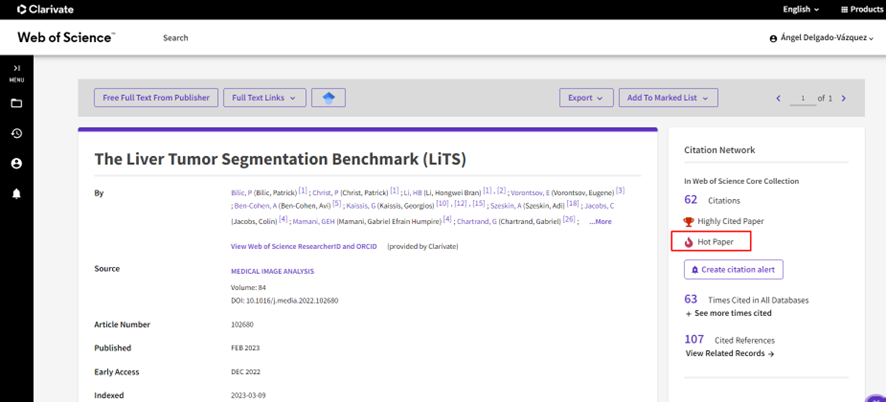Go to previous record arrow
Viewport: 886px width, 402px height.
coord(779,98)
